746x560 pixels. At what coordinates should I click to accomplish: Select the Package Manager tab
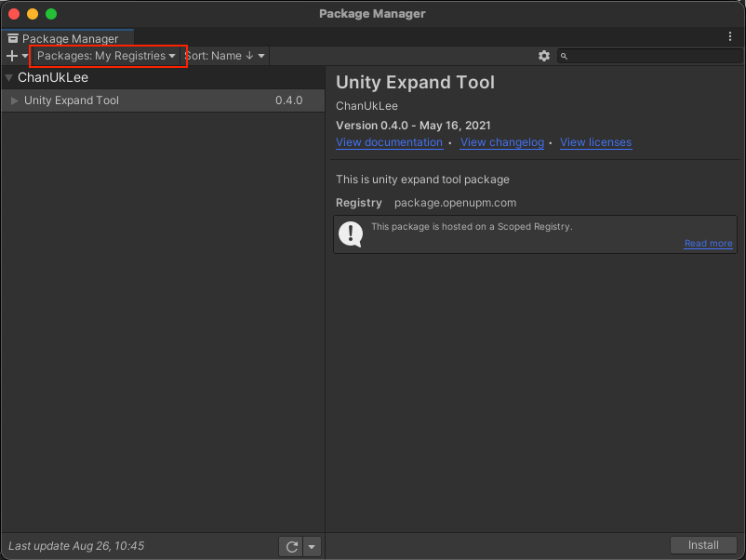(x=67, y=38)
